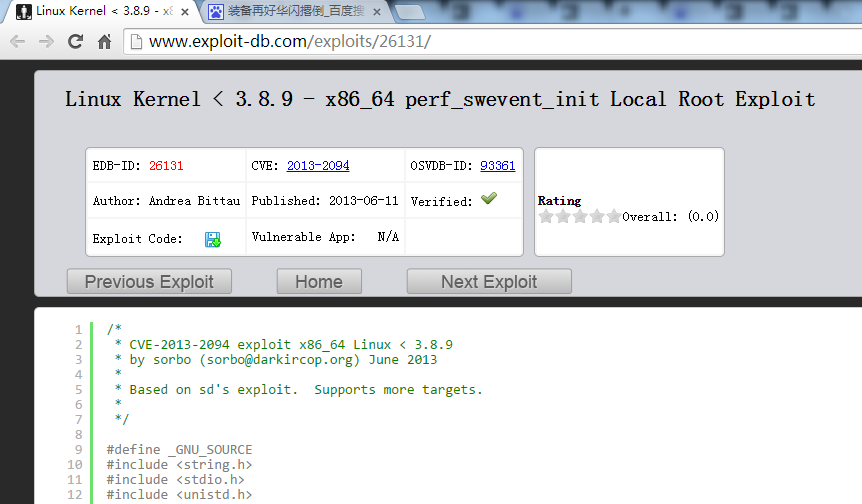Click the EDB-ID 26131 number
862x504 pixels.
[x=166, y=165]
